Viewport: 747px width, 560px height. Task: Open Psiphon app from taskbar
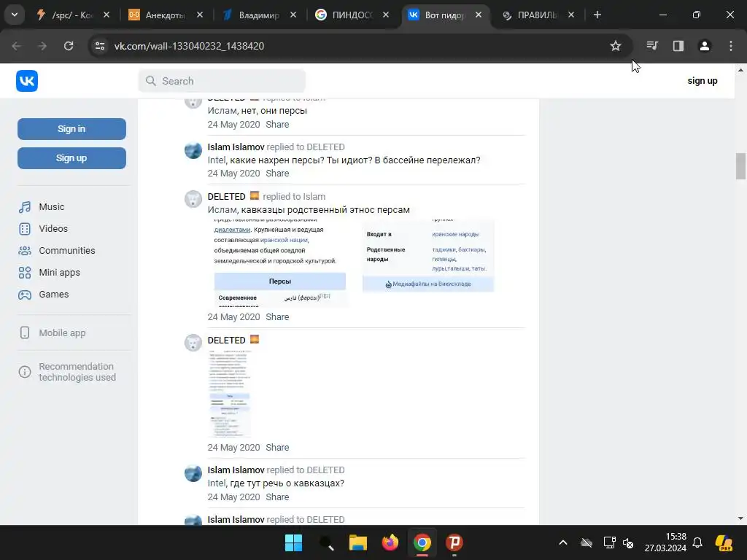click(x=454, y=542)
